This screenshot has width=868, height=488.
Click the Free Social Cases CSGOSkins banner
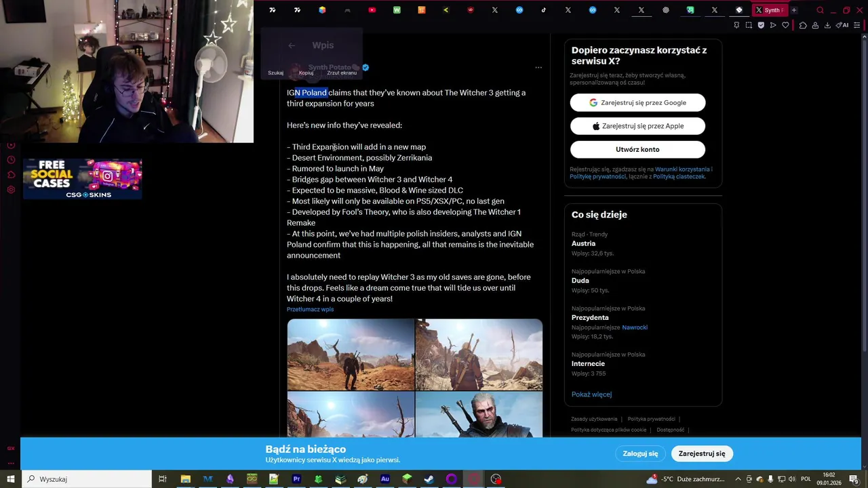pyautogui.click(x=83, y=179)
